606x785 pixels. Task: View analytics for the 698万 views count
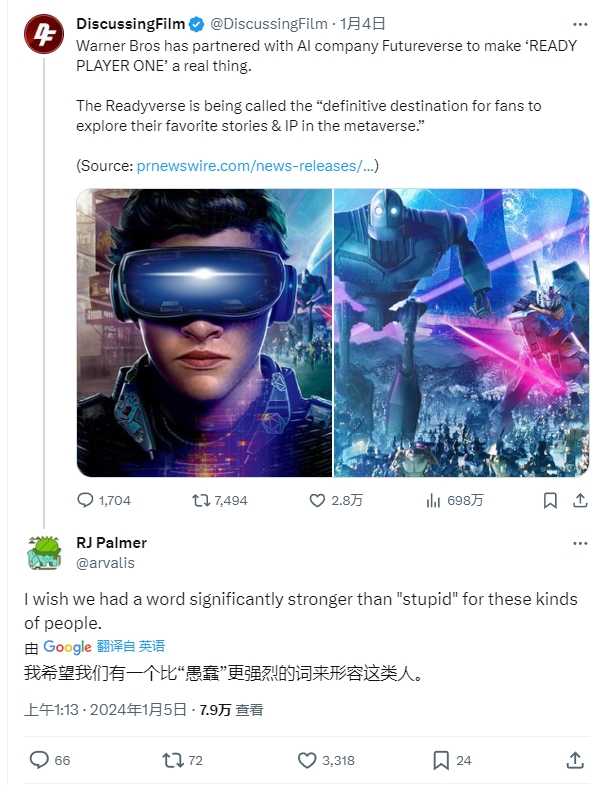point(454,500)
